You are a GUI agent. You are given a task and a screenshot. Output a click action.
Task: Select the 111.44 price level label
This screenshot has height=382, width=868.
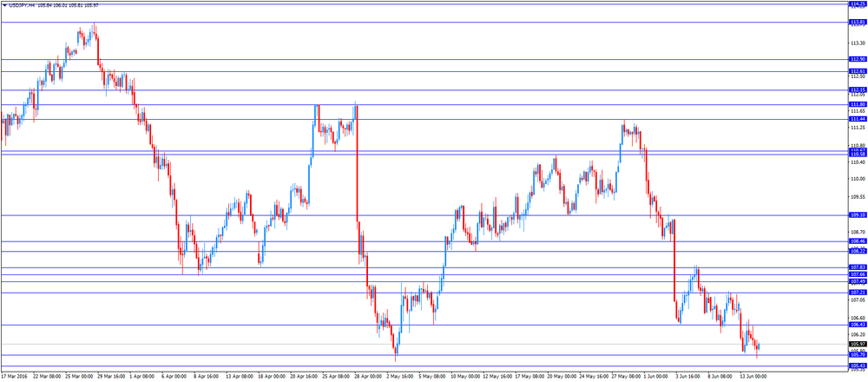pos(858,119)
